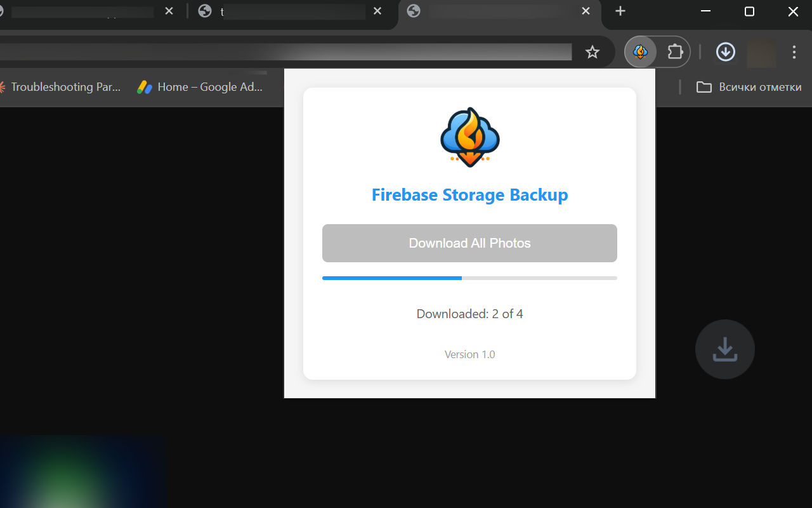
Task: Close the third browser tab
Action: 586,11
